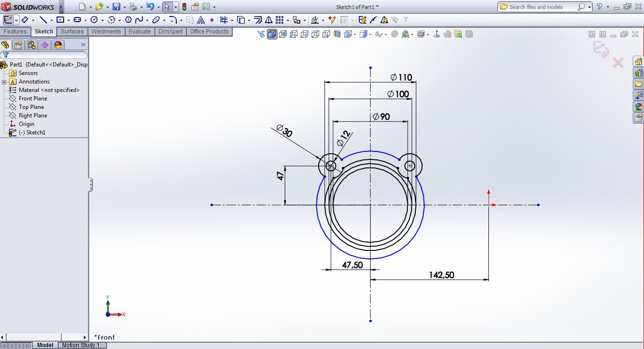Click the Trim Entities tool

[223, 20]
